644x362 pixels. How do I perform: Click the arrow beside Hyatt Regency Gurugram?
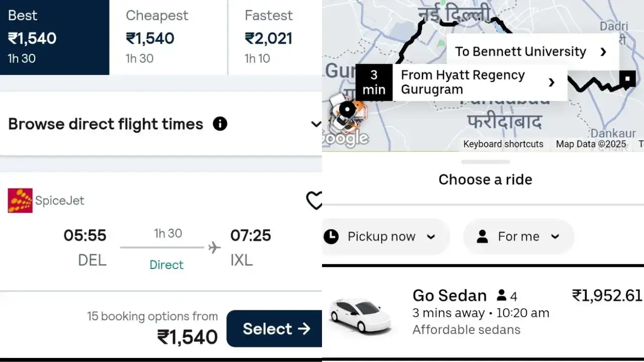click(551, 82)
